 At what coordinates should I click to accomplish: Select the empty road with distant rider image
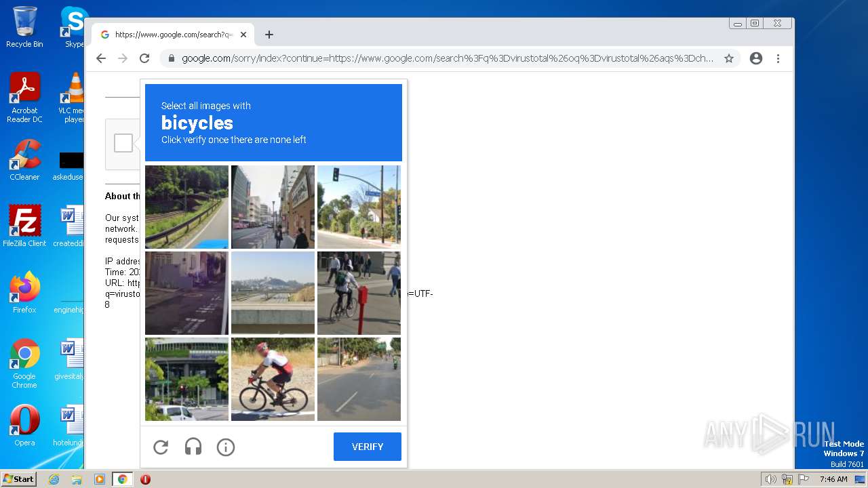coord(359,379)
